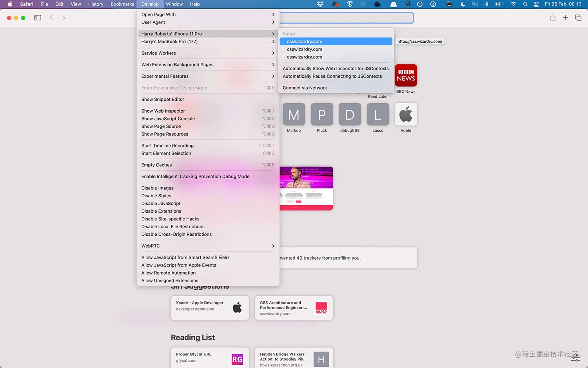Image resolution: width=588 pixels, height=368 pixels.
Task: Open the BBC News favourite icon
Action: coord(406,75)
